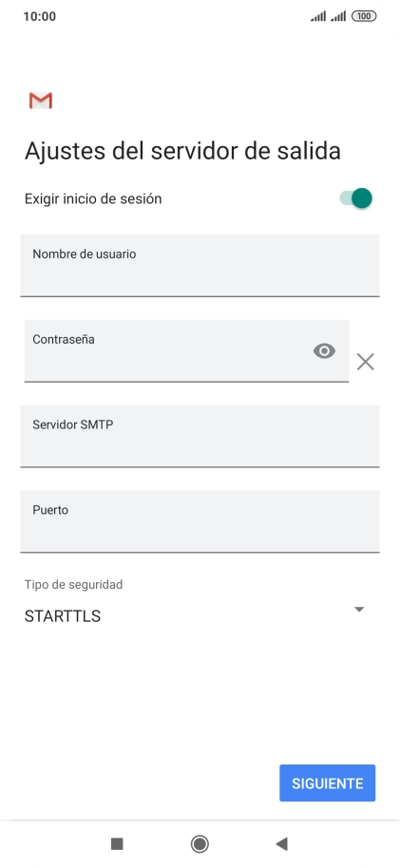Tap the Android back triangle icon

[x=281, y=843]
